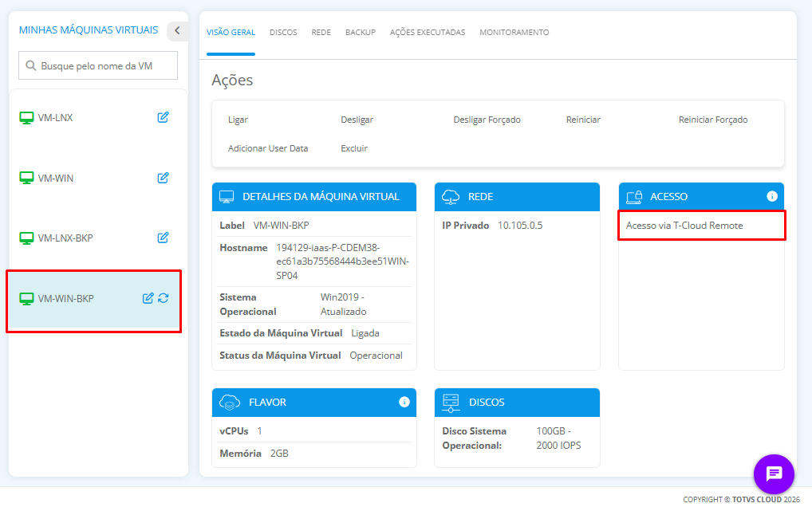Open the purple chat widget
The image size is (812, 511).
click(774, 474)
